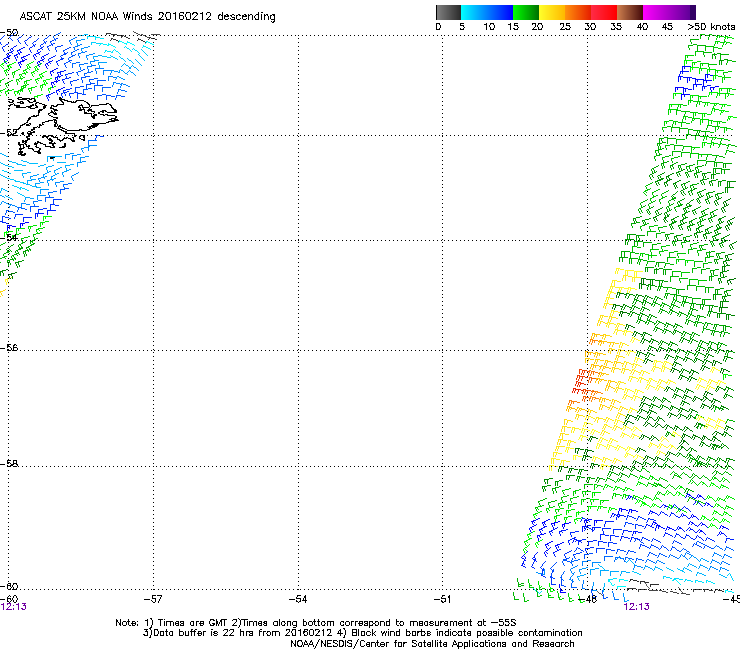Click the legend label "30"
The image size is (740, 650).
pos(590,27)
